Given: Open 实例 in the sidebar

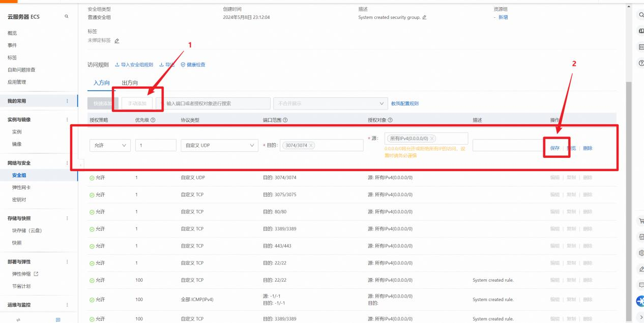Looking at the screenshot, I should [17, 132].
